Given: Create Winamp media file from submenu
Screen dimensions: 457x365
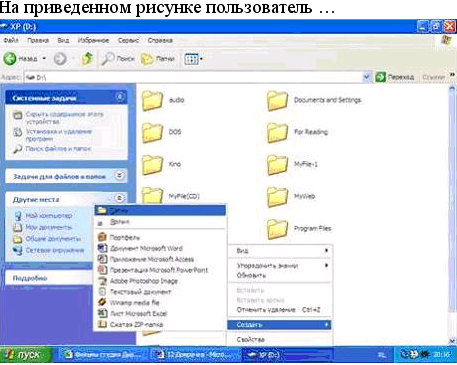Looking at the screenshot, I should (x=160, y=303).
